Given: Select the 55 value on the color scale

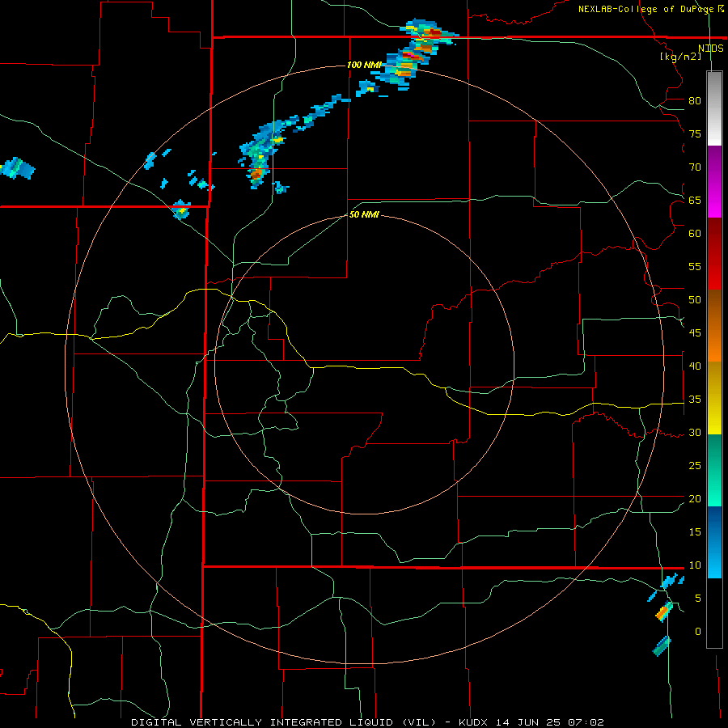Looking at the screenshot, I should coord(695,266).
